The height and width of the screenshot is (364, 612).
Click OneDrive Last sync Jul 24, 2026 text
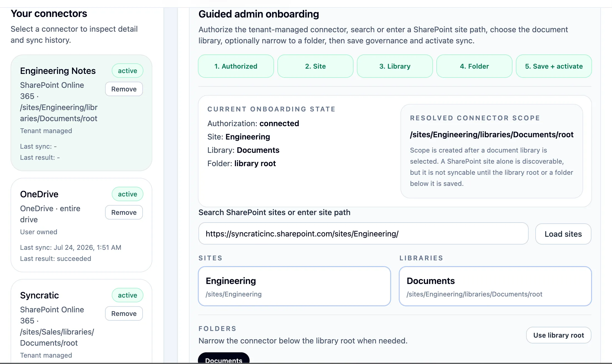point(71,247)
